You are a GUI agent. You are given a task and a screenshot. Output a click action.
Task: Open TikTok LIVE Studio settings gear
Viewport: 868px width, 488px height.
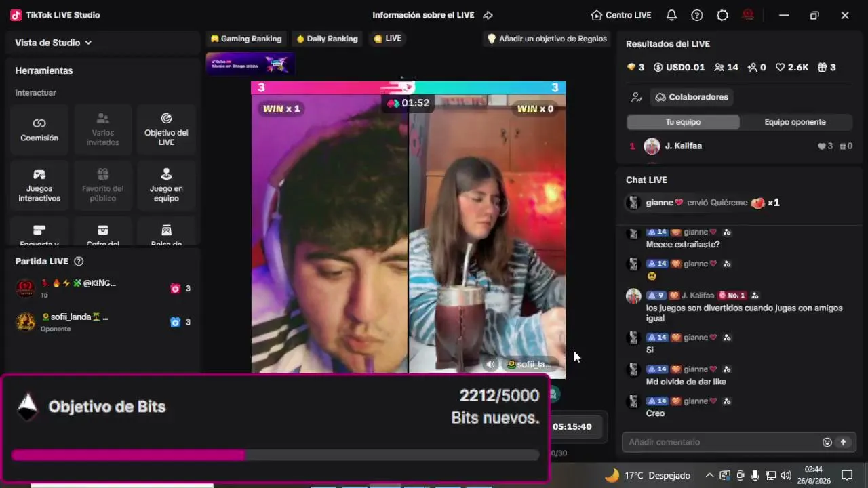click(723, 15)
